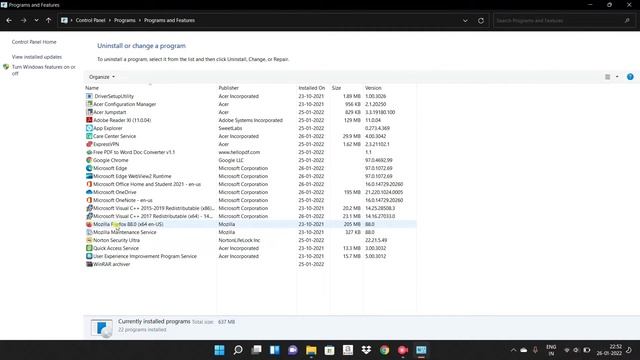Click the App Explorer icon
The width and height of the screenshot is (640, 360).
[89, 128]
